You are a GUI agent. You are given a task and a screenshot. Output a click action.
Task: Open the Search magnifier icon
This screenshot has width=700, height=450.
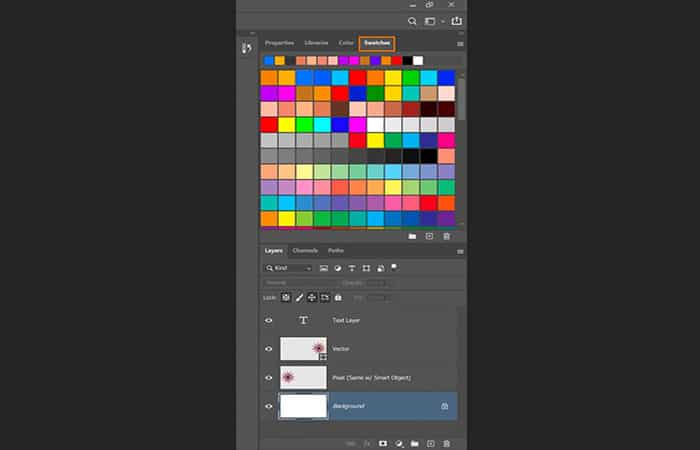pos(412,21)
